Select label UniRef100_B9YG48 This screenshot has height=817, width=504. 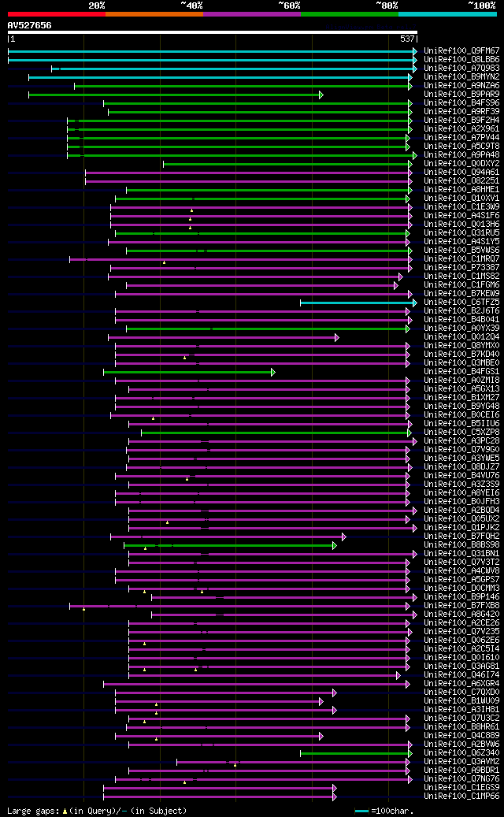(x=461, y=407)
